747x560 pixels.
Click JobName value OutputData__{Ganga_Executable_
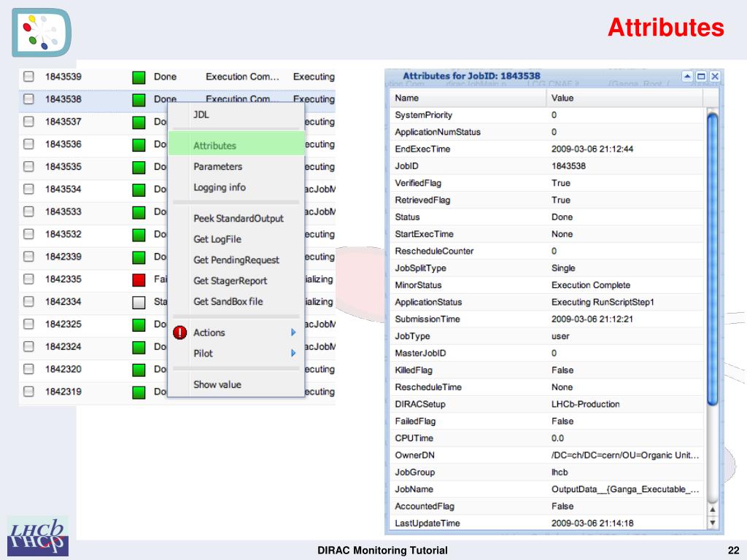[x=625, y=489]
